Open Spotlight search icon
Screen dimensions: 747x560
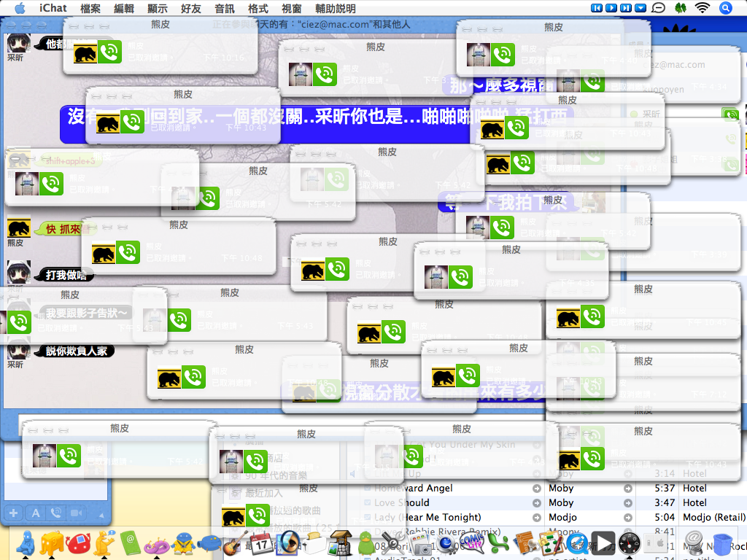pyautogui.click(x=725, y=7)
